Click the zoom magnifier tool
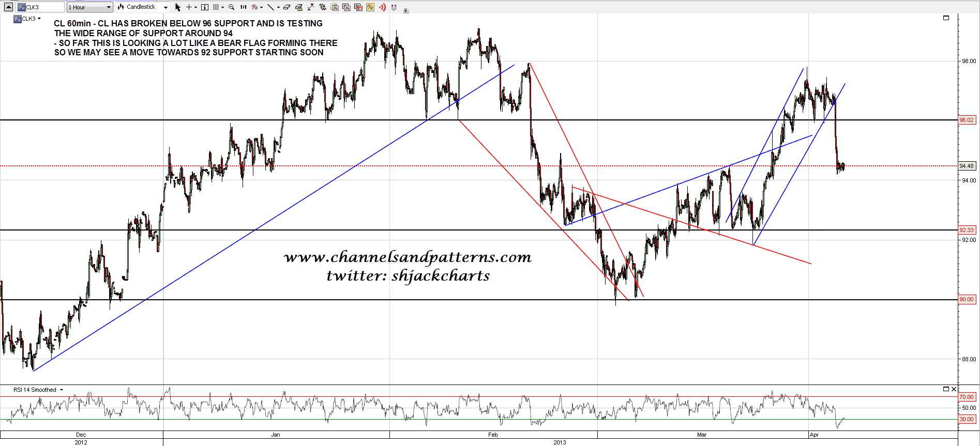This screenshot has width=980, height=446. (x=231, y=7)
